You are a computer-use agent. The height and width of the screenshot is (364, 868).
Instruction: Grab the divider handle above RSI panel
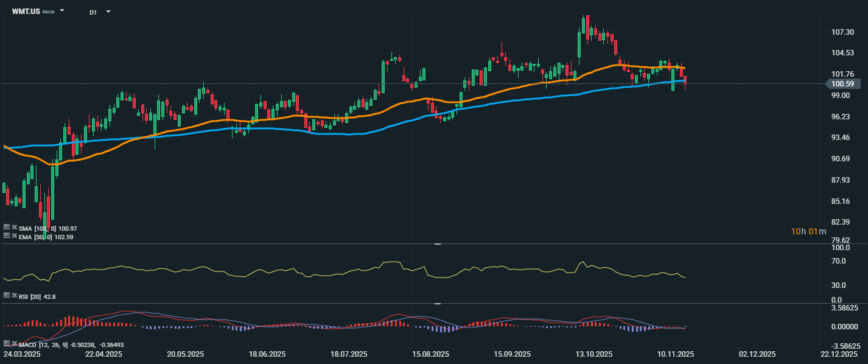(437, 243)
